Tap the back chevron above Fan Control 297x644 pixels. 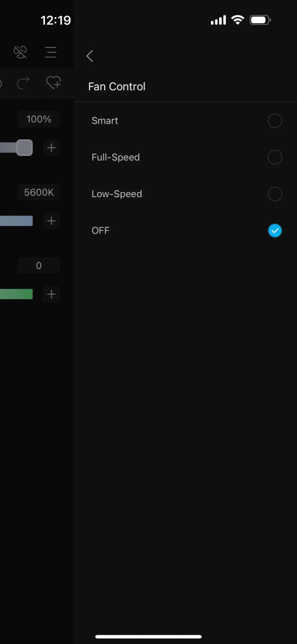coord(90,56)
